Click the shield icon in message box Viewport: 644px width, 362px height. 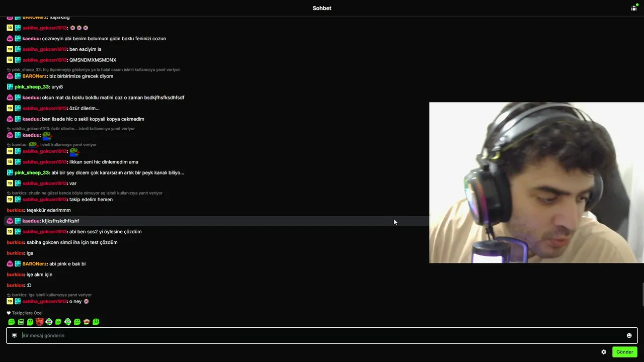point(15,335)
